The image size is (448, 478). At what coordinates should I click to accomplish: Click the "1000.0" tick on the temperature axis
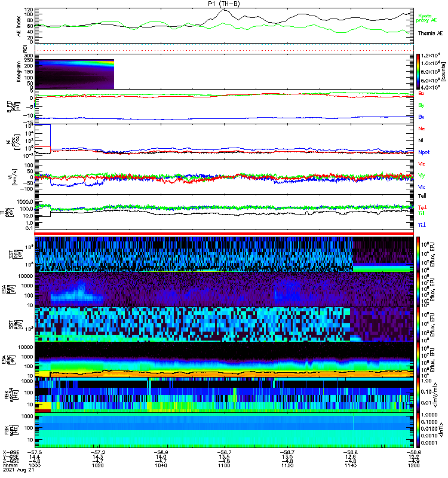pyautogui.click(x=25, y=202)
